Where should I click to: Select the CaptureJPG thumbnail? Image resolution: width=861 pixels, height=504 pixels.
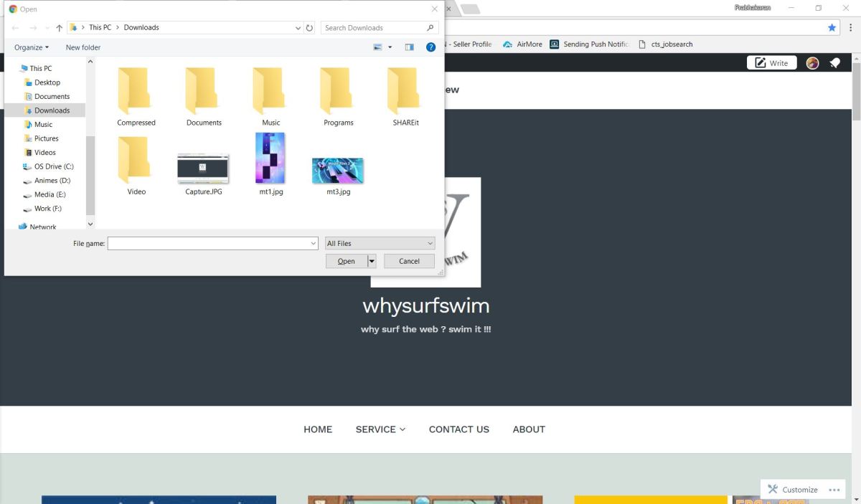[x=203, y=169]
